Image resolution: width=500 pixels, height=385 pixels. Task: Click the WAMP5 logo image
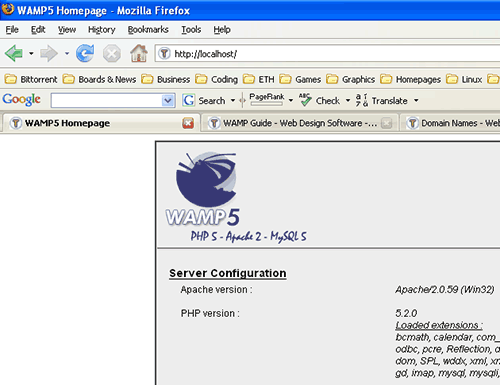click(203, 189)
